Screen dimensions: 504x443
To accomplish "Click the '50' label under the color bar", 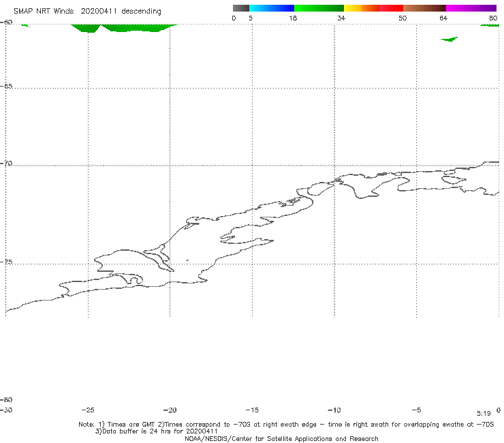I will click(x=403, y=18).
